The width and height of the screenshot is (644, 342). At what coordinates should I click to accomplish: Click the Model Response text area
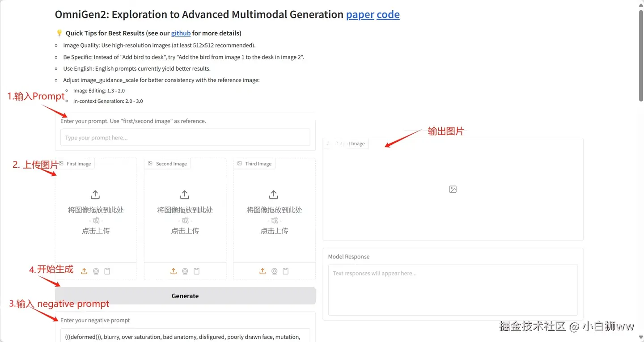pos(453,290)
